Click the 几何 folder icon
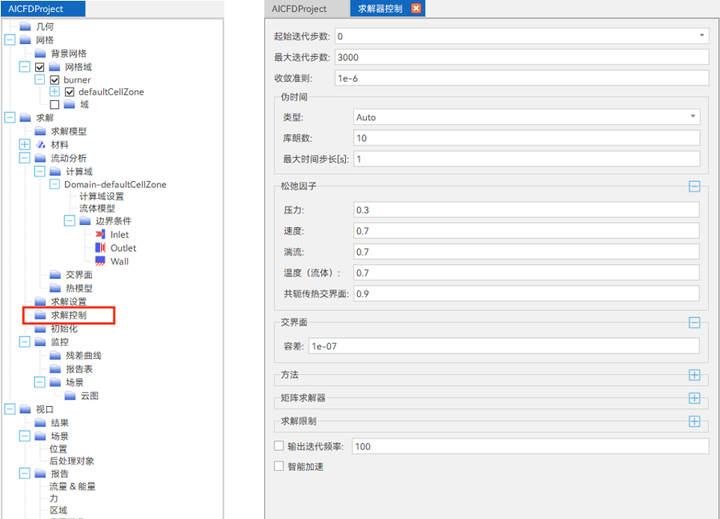Image resolution: width=720 pixels, height=519 pixels. tap(25, 27)
